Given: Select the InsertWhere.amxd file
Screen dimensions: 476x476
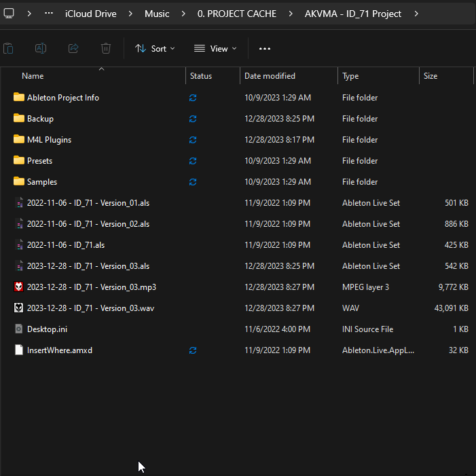Looking at the screenshot, I should coord(59,350).
